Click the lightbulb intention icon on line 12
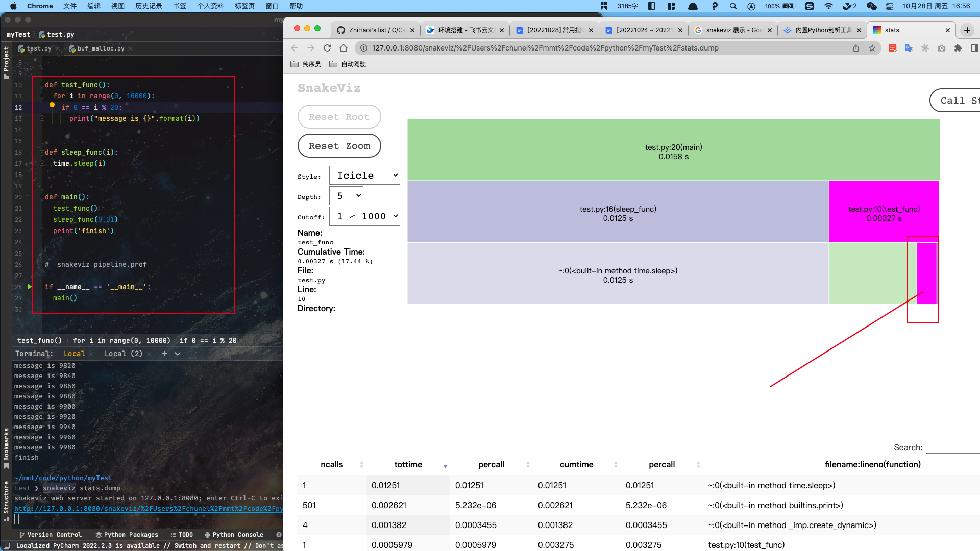980x551 pixels. (x=52, y=106)
